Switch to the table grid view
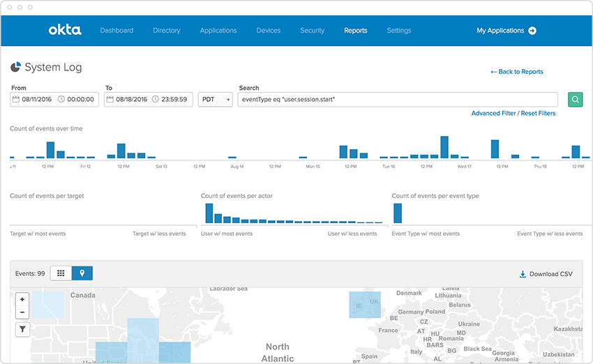This screenshot has height=364, width=593. pos(61,273)
